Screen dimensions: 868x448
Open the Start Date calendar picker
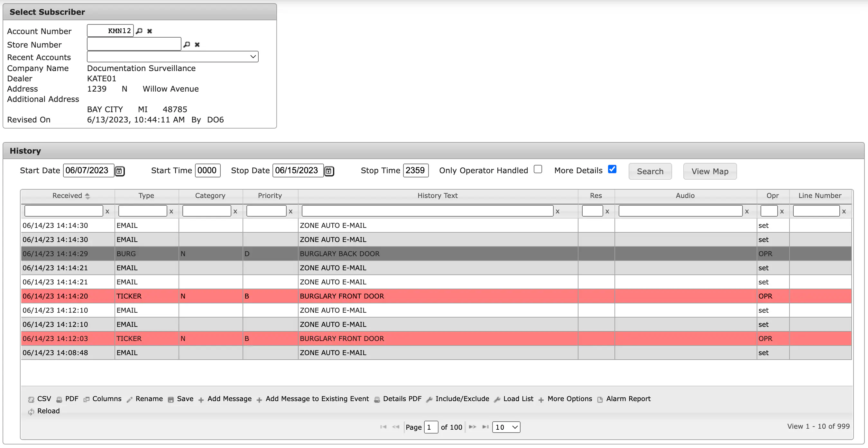coord(120,171)
